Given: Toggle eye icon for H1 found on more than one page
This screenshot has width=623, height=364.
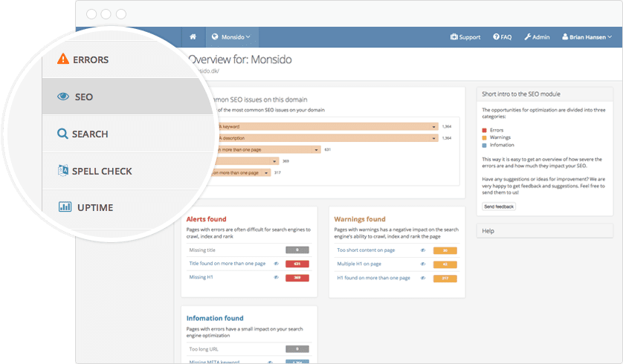Looking at the screenshot, I should pyautogui.click(x=423, y=278).
